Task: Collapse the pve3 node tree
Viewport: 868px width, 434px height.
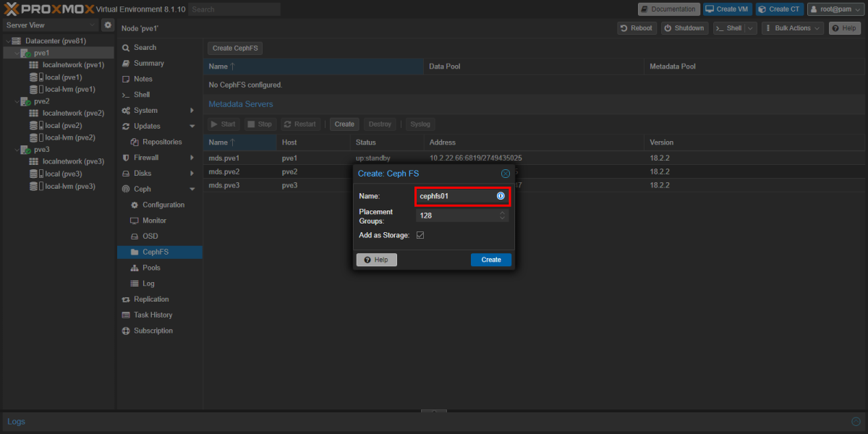Action: (16, 150)
